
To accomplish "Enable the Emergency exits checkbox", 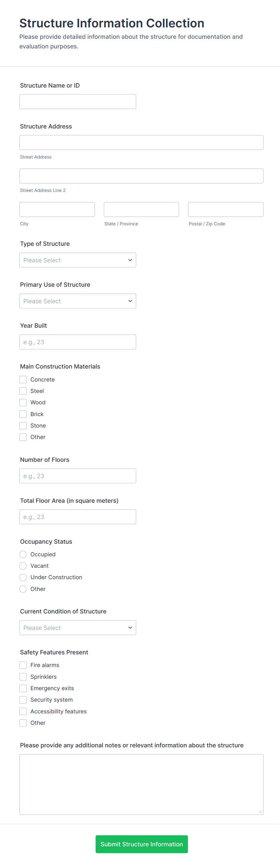I will click(x=23, y=688).
